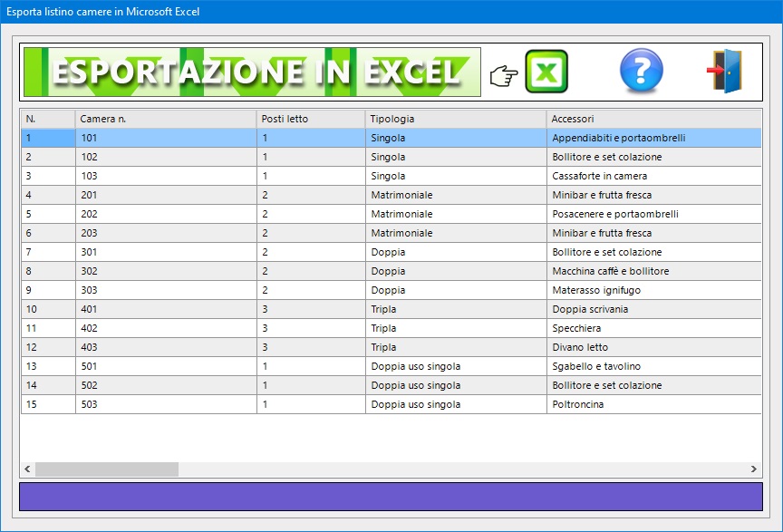Screen dimensions: 783x532
Task: Click 'Singola' type for room 103
Action: click(456, 176)
